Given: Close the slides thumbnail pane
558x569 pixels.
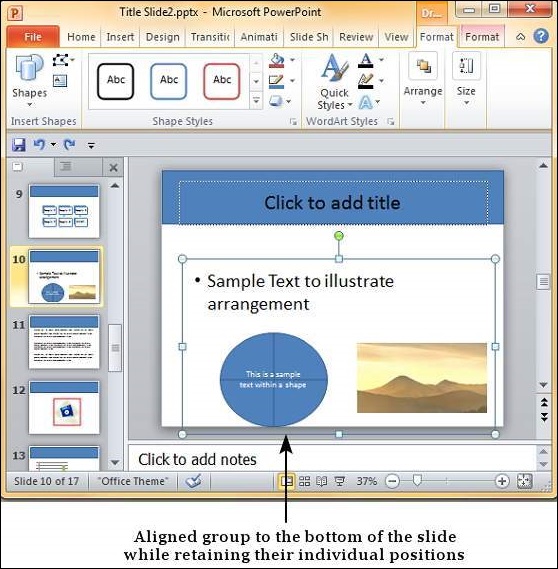Looking at the screenshot, I should pos(113,168).
